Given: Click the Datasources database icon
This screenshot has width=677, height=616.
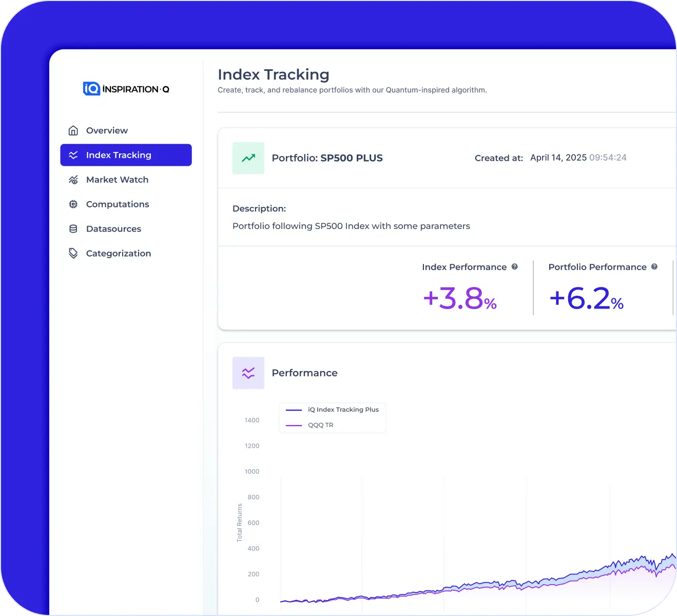Looking at the screenshot, I should 73,228.
